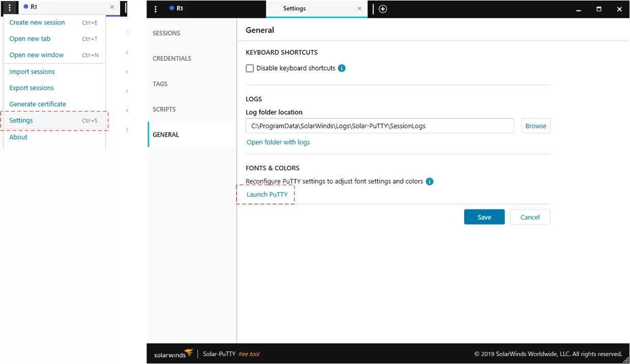Enable the Disable keyboard shortcuts checkbox

click(x=250, y=68)
